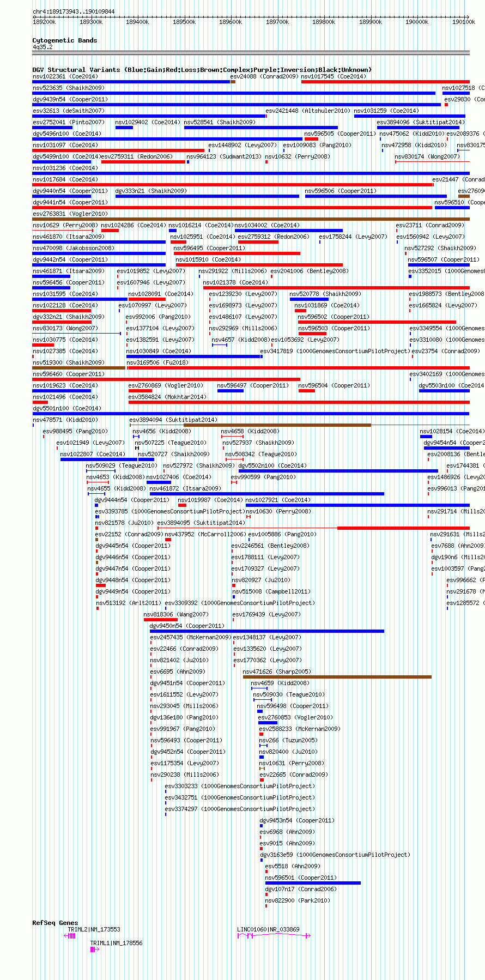Select variant dgv9450n54 (Cooper2011)

click(x=187, y=626)
